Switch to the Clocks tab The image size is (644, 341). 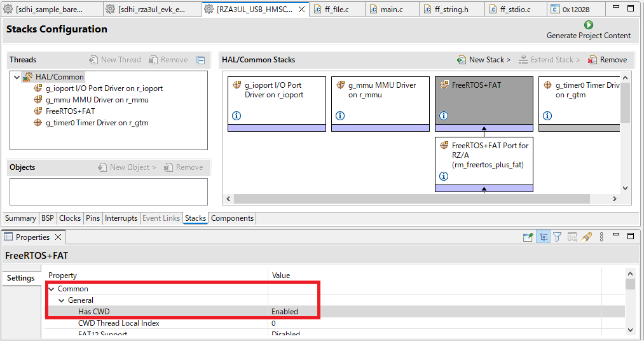(x=70, y=218)
